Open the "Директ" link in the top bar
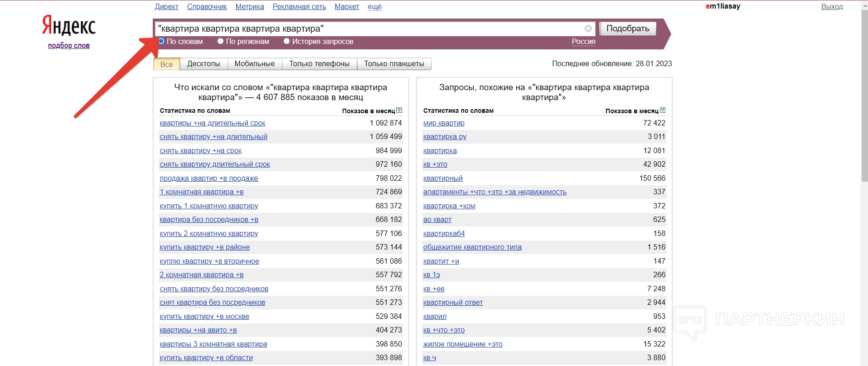The height and width of the screenshot is (366, 868). 166,6
